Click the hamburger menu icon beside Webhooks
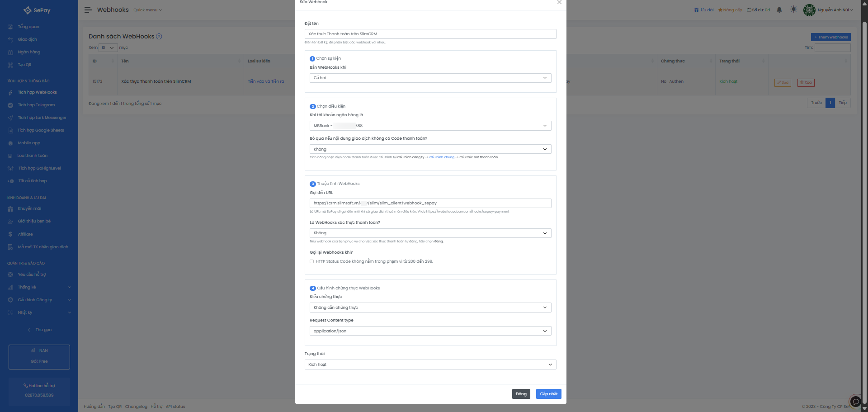The width and height of the screenshot is (868, 412). 88,9
